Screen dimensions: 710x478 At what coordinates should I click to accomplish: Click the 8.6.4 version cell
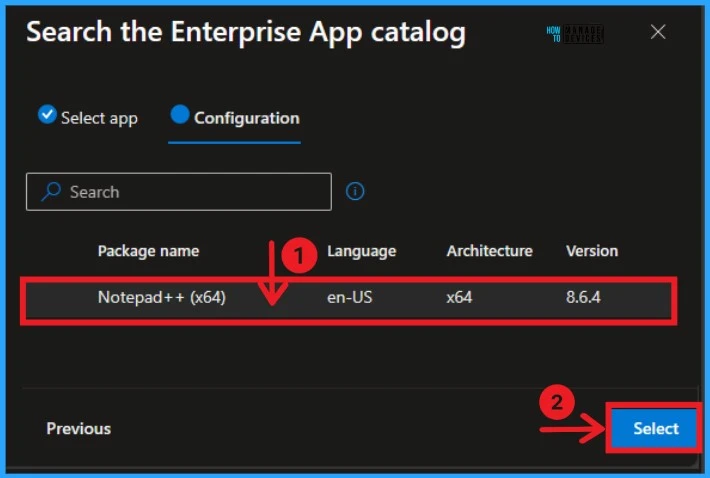click(x=583, y=297)
